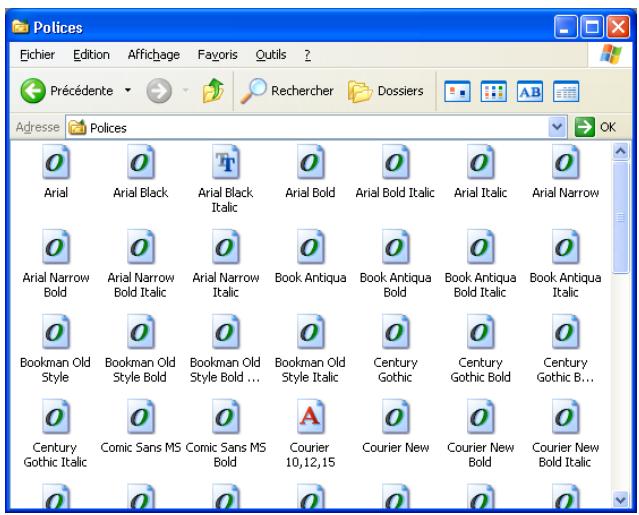This screenshot has width=639, height=515.
Task: Select the Comic Sans MS font icon
Action: [x=141, y=416]
